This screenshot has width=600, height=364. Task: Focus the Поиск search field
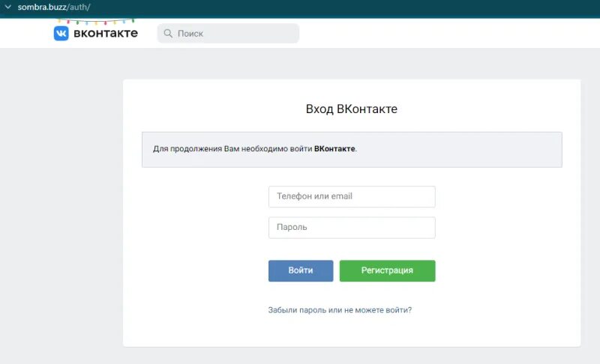[228, 33]
